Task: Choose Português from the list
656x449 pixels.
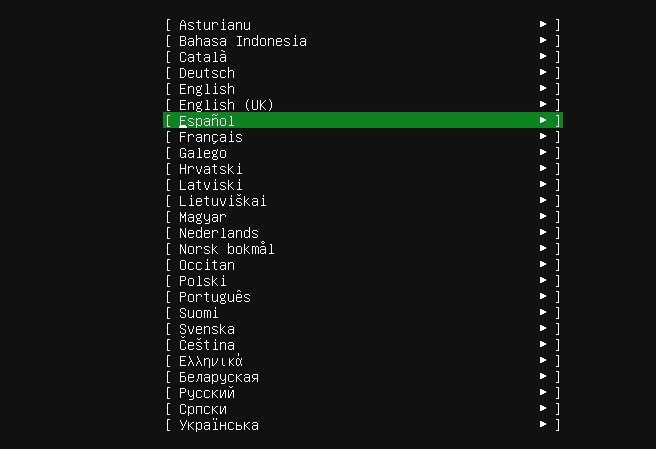Action: point(214,297)
